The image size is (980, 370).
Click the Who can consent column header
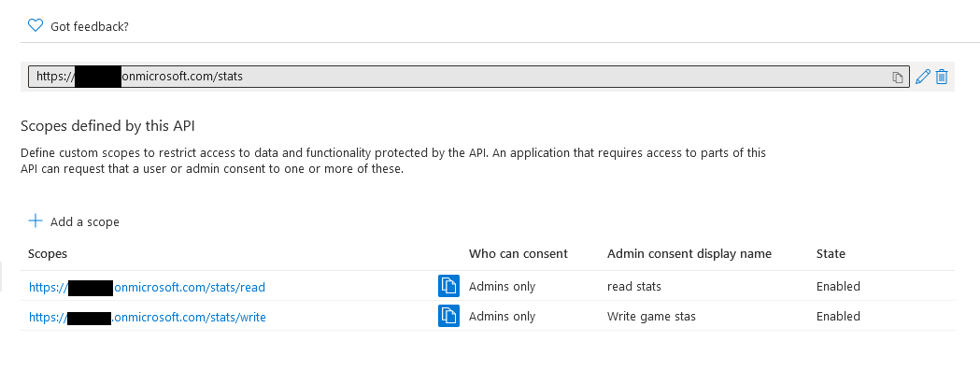(518, 254)
